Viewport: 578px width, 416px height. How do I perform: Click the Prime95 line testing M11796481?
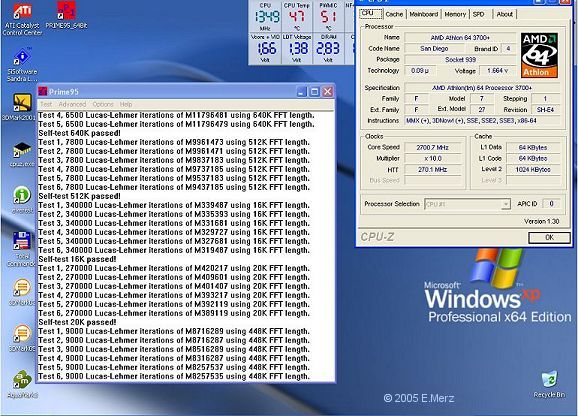[x=176, y=115]
